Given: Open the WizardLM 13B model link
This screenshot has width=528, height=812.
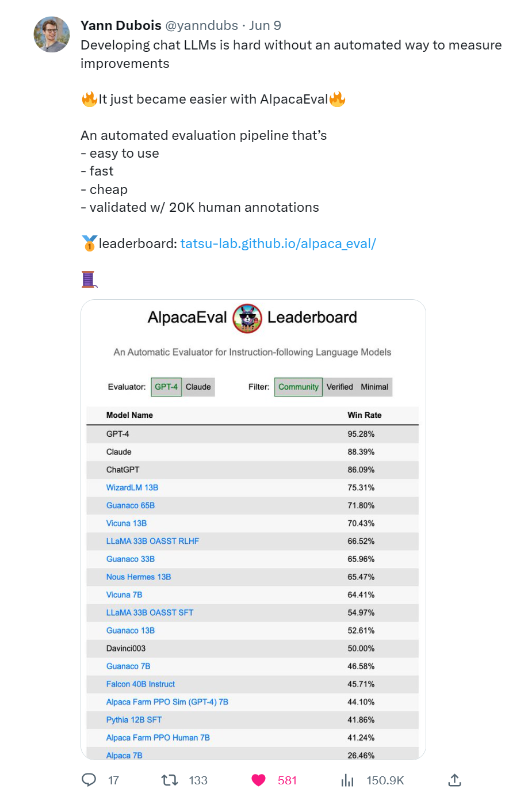Looking at the screenshot, I should (x=132, y=487).
